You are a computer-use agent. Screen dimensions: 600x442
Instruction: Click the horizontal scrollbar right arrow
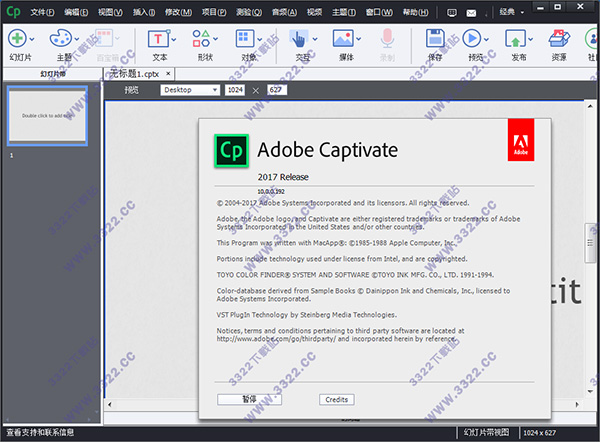(577, 404)
